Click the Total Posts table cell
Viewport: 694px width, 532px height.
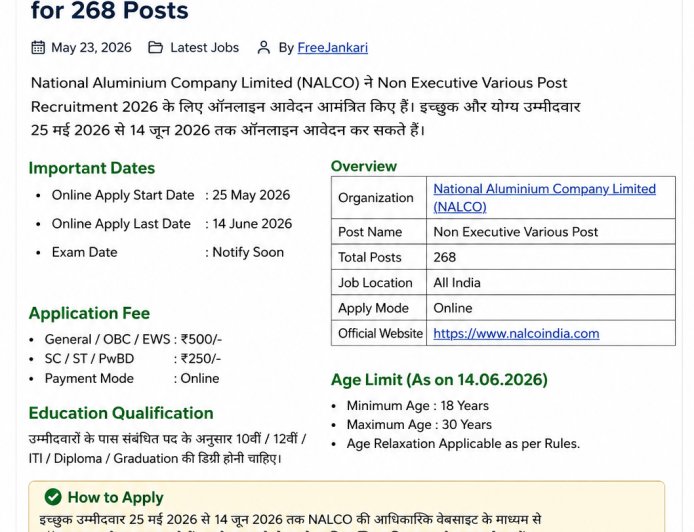pos(379,257)
